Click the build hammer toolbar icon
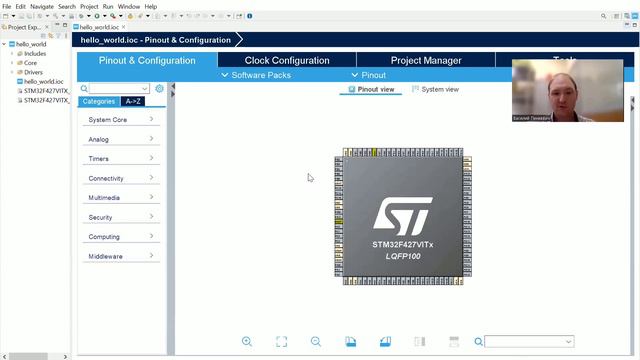The height and width of the screenshot is (360, 640). [56, 16]
